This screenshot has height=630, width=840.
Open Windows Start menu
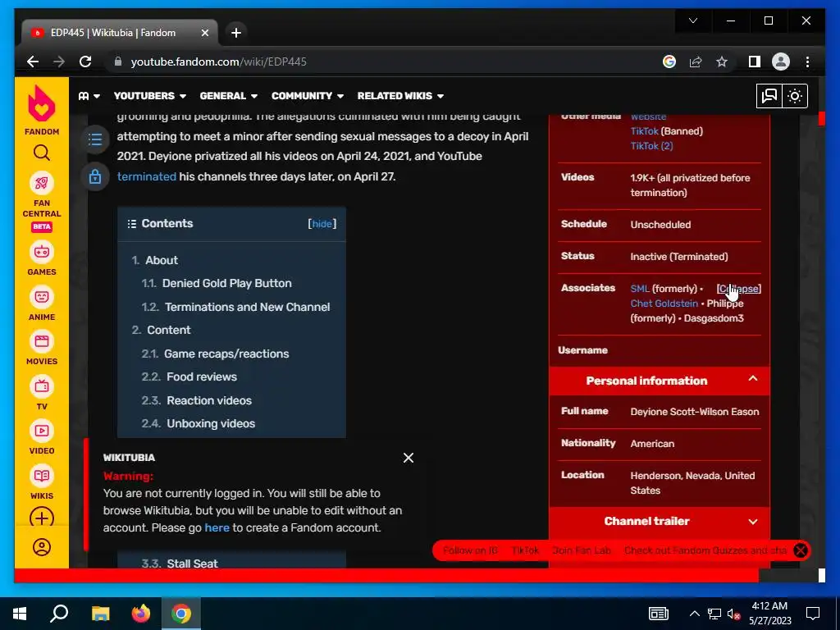pyautogui.click(x=20, y=614)
